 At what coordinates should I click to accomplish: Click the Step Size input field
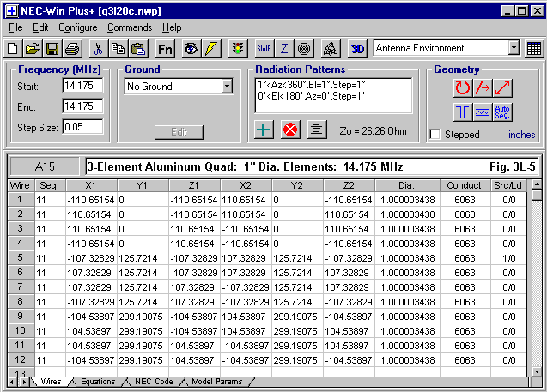point(82,127)
